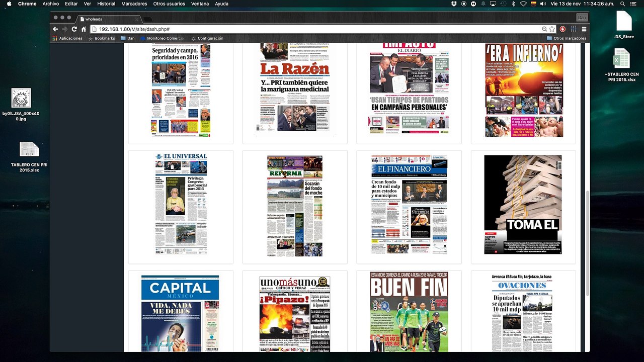Open the Dropbox menu bar icon
The width and height of the screenshot is (644, 362).
(x=454, y=4)
